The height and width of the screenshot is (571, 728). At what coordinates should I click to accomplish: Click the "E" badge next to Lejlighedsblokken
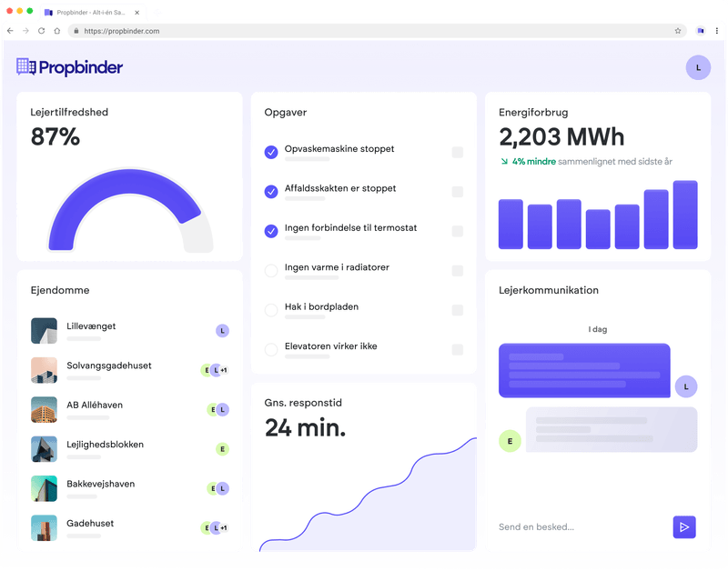tap(223, 448)
